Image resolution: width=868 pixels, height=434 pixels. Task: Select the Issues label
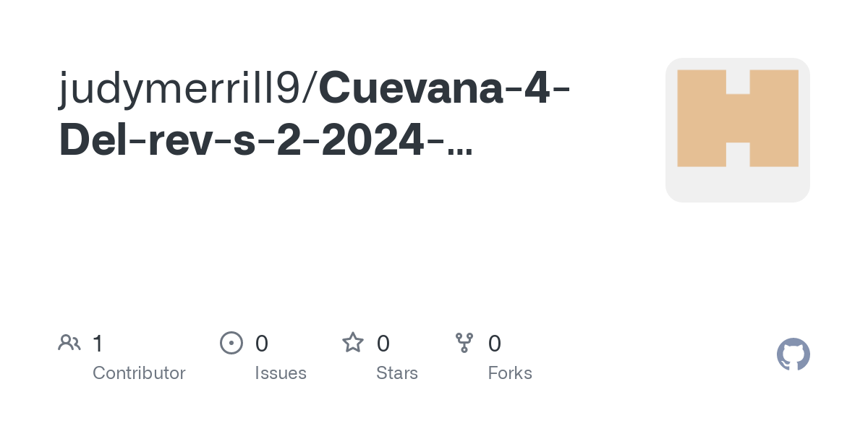(x=281, y=373)
